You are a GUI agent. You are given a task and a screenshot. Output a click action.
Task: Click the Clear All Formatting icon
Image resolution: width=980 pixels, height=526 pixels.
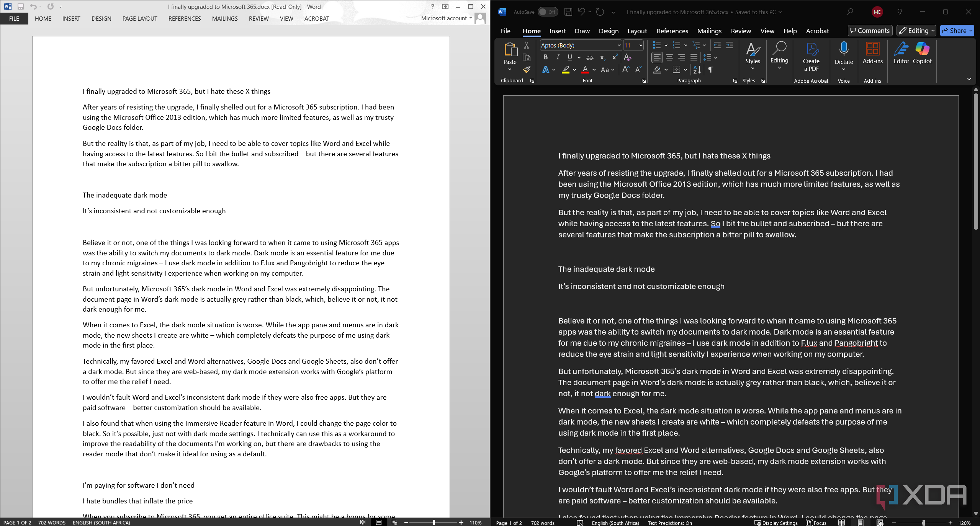[627, 57]
